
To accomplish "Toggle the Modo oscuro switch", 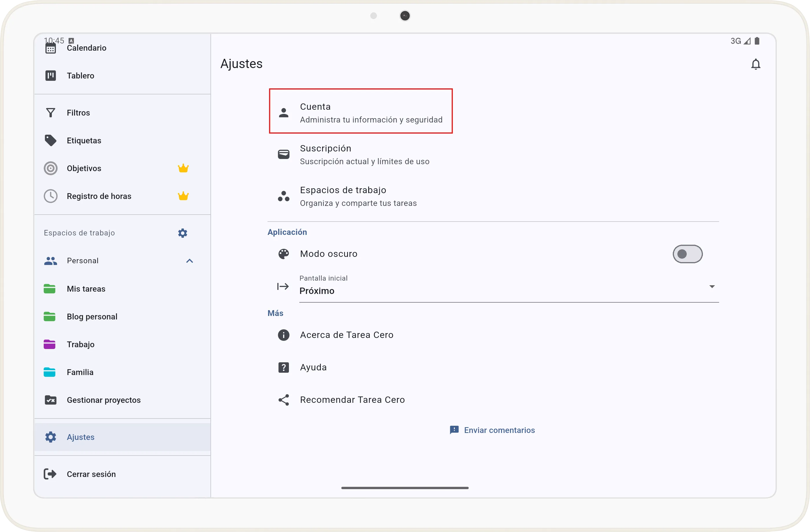I will [x=687, y=254].
